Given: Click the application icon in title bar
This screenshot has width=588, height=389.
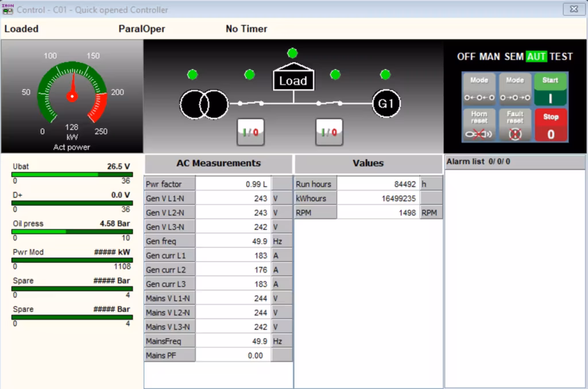Looking at the screenshot, I should click(x=7, y=9).
